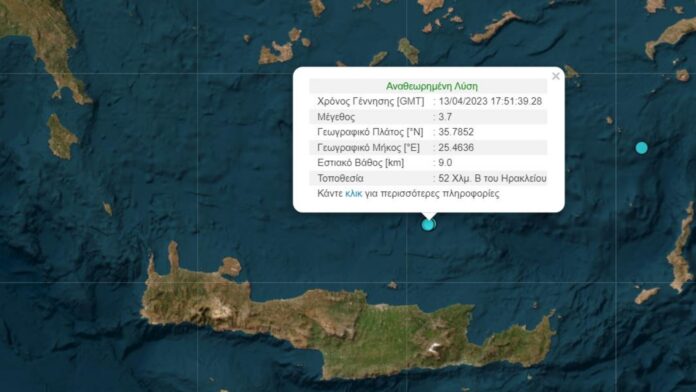Click the location text 52 Χλμ. Β του Ηρακλείου
The width and height of the screenshot is (696, 392).
pyautogui.click(x=492, y=178)
